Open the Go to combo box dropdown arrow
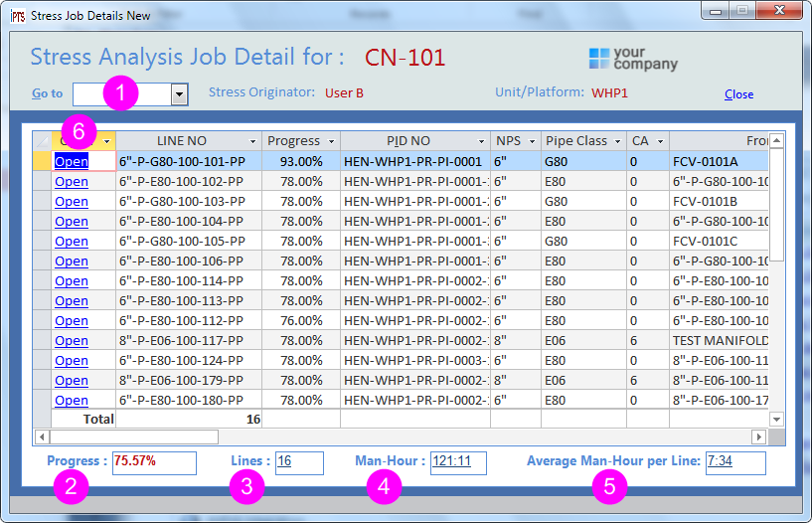The height and width of the screenshot is (523, 812). coord(179,94)
